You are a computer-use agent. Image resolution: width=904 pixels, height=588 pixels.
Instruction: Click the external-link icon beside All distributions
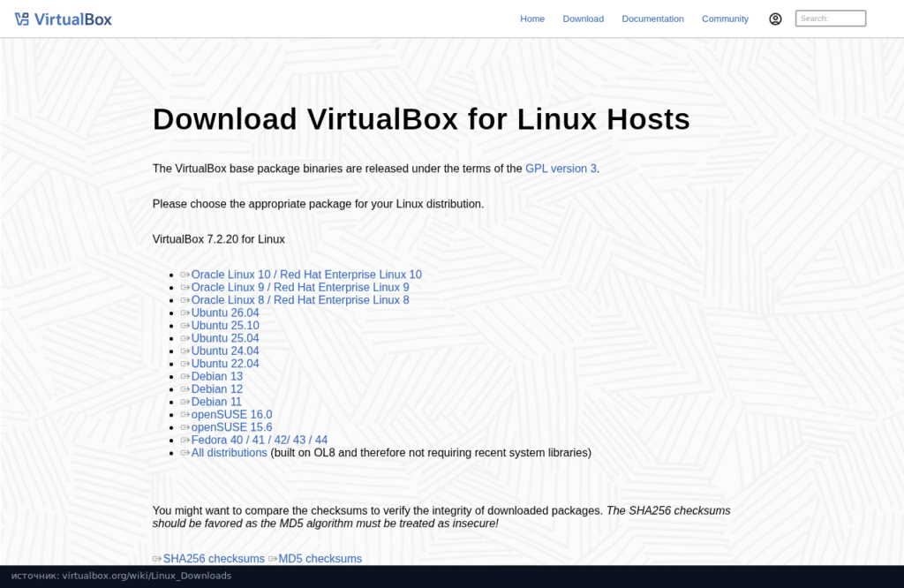point(185,453)
